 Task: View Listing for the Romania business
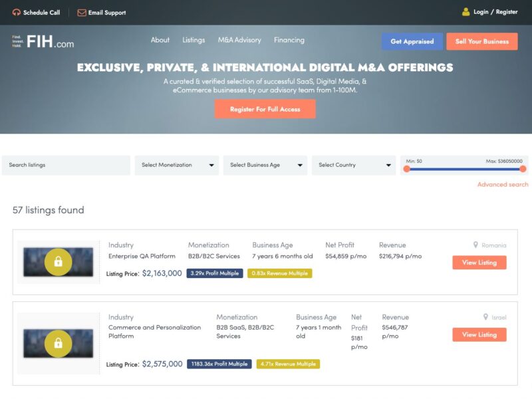479,263
